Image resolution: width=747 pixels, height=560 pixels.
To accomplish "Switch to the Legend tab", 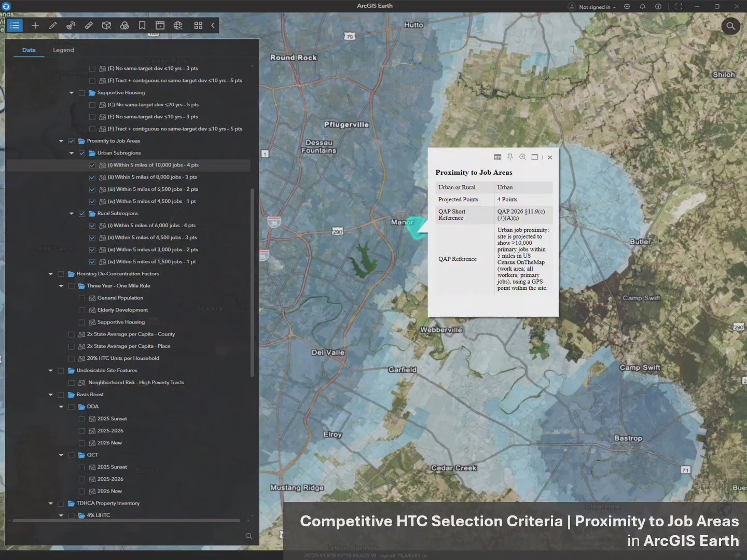I will [63, 50].
